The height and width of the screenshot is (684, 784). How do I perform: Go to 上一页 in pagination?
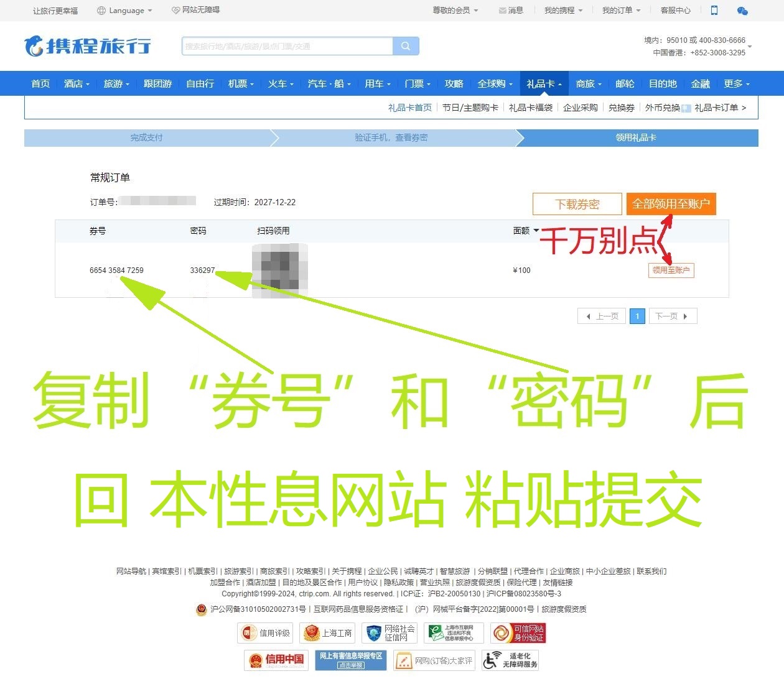(x=602, y=317)
